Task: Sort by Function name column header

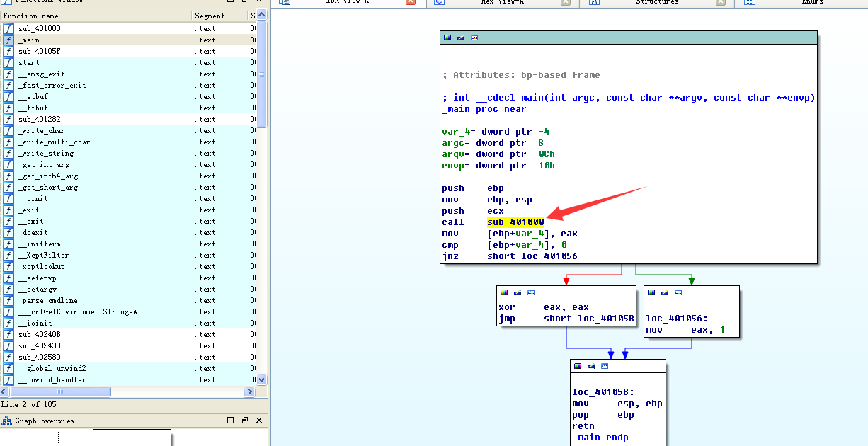Action: click(96, 16)
